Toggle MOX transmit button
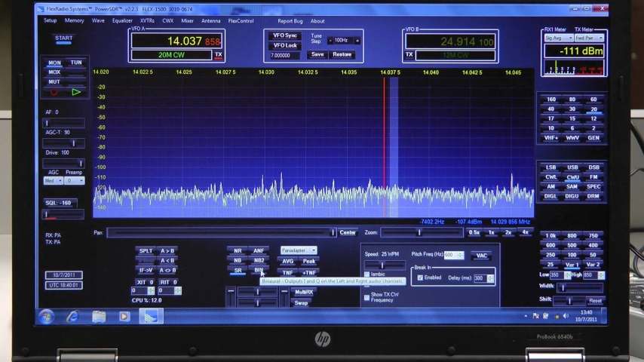Viewport: 644px width, 362px height. [x=54, y=72]
